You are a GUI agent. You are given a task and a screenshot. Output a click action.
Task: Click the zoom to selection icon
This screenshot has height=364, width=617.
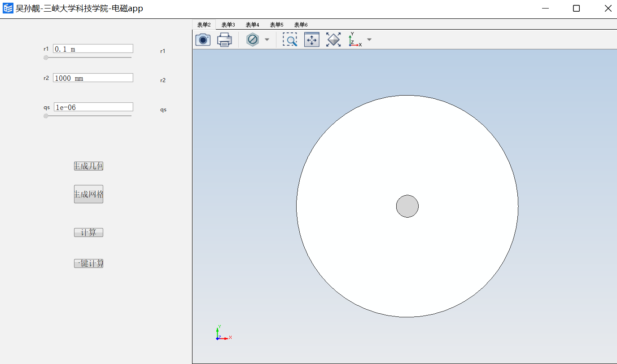(x=312, y=39)
